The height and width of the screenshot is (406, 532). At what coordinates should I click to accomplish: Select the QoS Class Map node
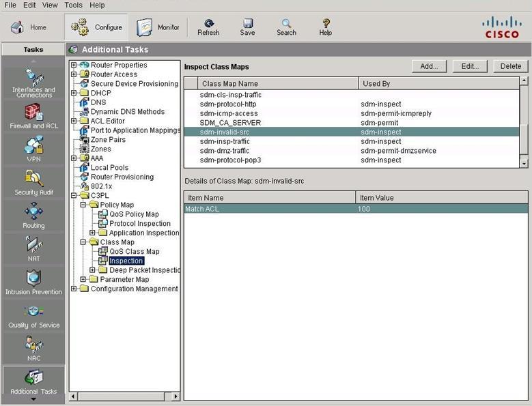134,252
